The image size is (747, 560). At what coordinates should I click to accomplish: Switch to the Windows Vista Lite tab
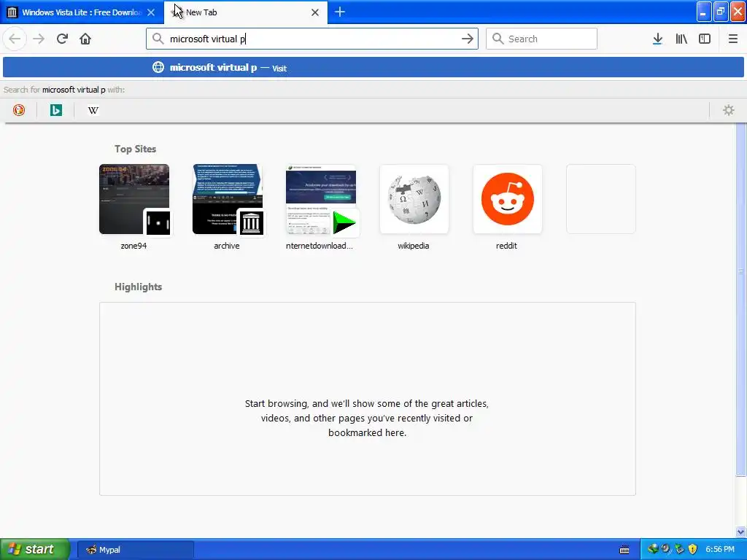(x=82, y=12)
